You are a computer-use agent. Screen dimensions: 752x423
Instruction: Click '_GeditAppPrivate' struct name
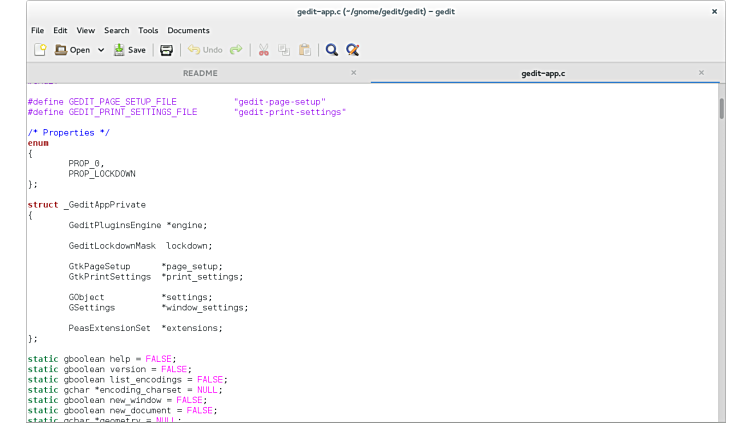105,205
